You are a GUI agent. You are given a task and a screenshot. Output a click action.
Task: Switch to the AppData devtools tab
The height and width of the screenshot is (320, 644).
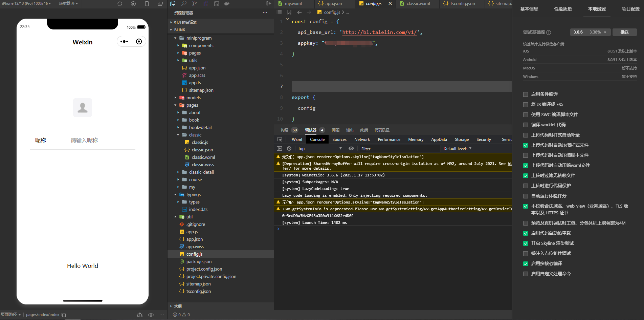tap(439, 140)
